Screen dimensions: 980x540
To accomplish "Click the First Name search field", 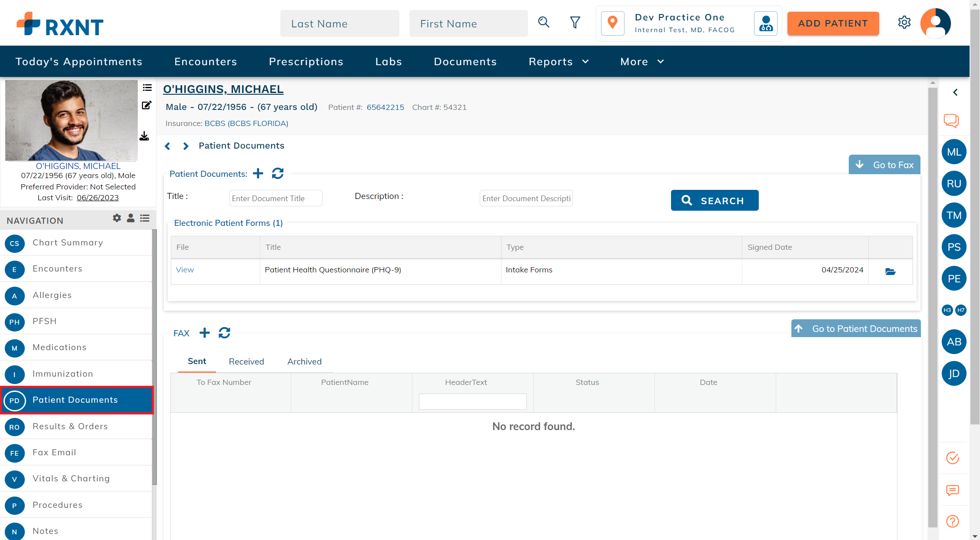I will (x=468, y=23).
